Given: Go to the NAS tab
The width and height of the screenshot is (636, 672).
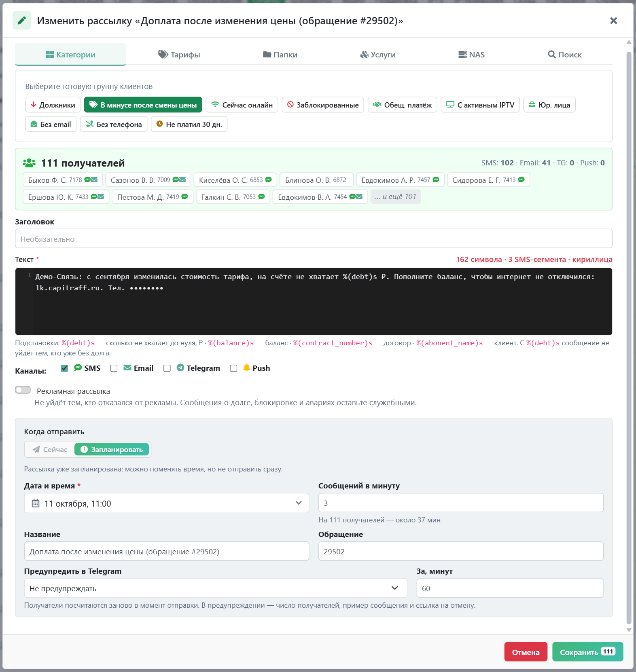Looking at the screenshot, I should pyautogui.click(x=471, y=55).
